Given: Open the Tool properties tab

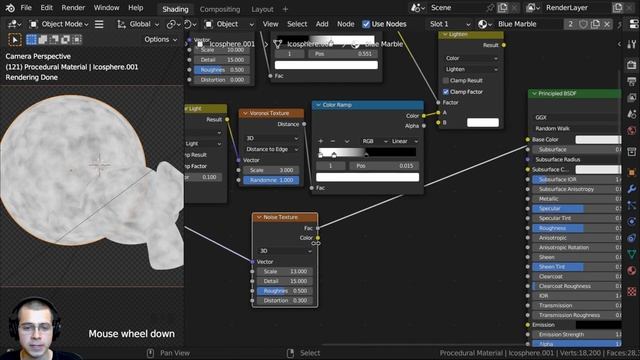Looking at the screenshot, I should [631, 44].
